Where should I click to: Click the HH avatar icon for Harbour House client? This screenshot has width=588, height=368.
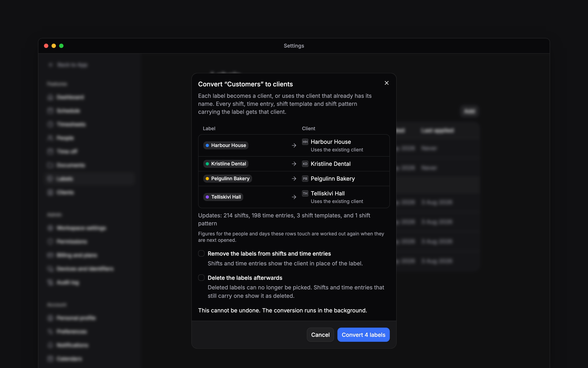pos(305,142)
